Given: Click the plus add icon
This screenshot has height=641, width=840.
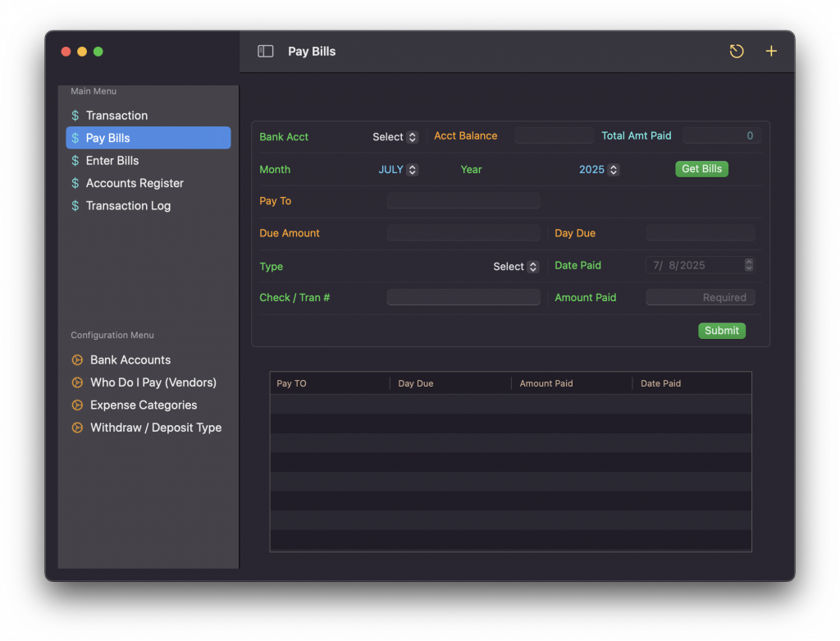Looking at the screenshot, I should (x=771, y=52).
